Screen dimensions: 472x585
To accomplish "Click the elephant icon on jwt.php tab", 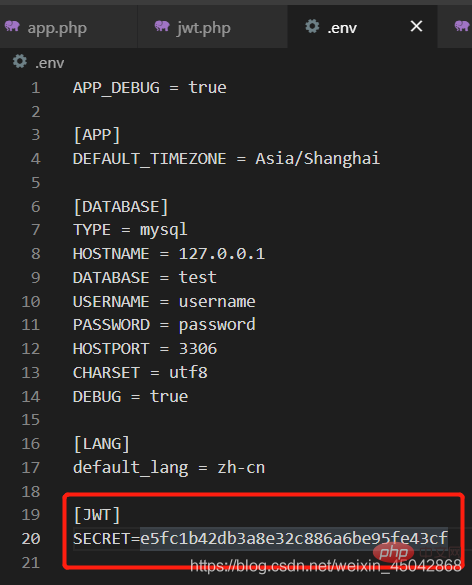I will (x=162, y=26).
